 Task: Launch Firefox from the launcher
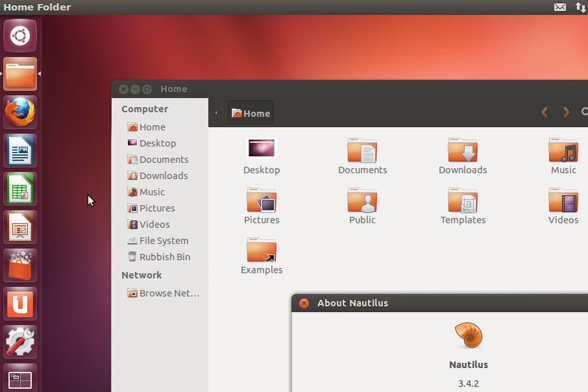(20, 112)
